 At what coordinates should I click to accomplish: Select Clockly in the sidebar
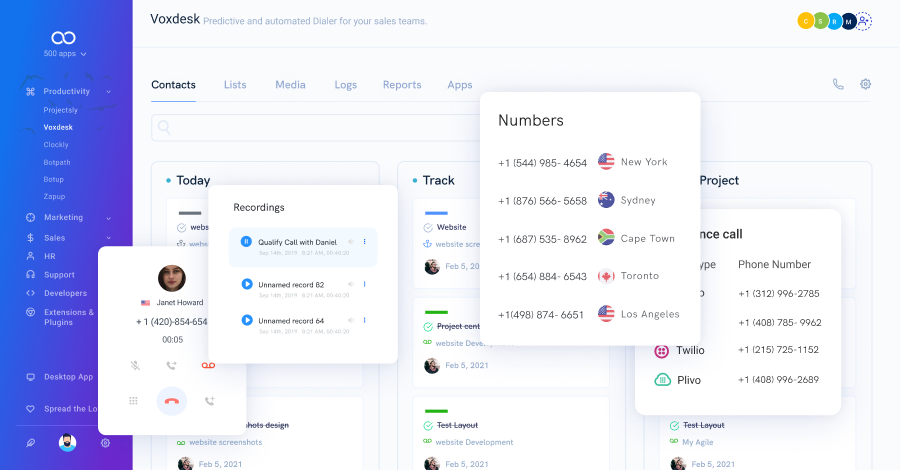click(x=56, y=145)
